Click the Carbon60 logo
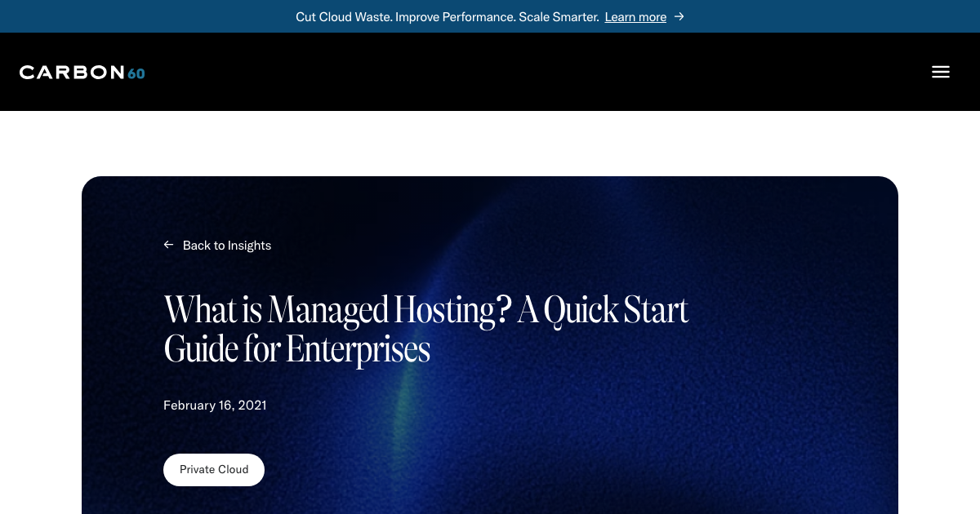The image size is (980, 514). [x=82, y=73]
